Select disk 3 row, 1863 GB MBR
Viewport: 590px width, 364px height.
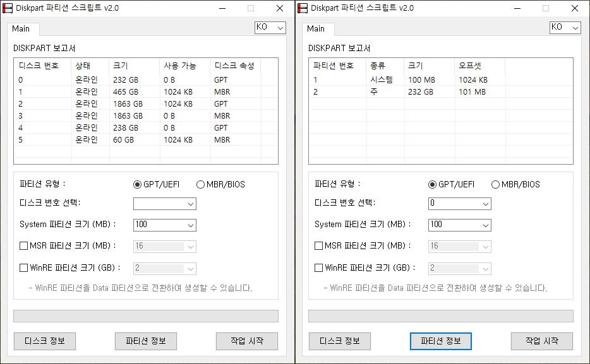pos(146,116)
